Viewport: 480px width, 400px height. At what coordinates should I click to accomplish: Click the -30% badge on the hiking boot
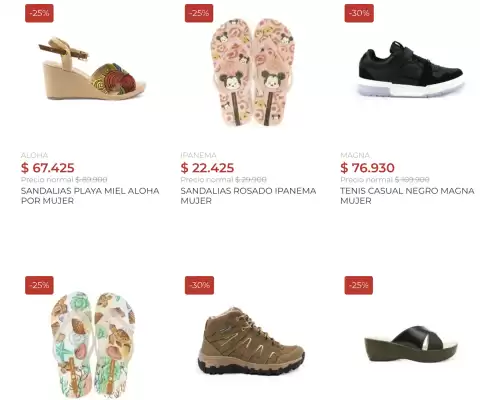point(199,285)
